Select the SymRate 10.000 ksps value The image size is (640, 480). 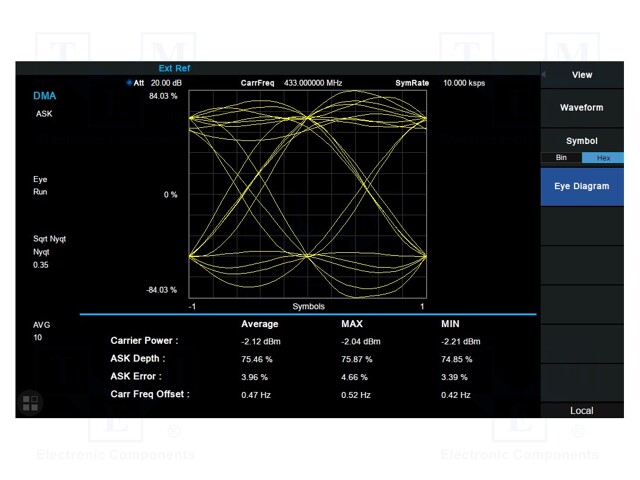point(463,83)
